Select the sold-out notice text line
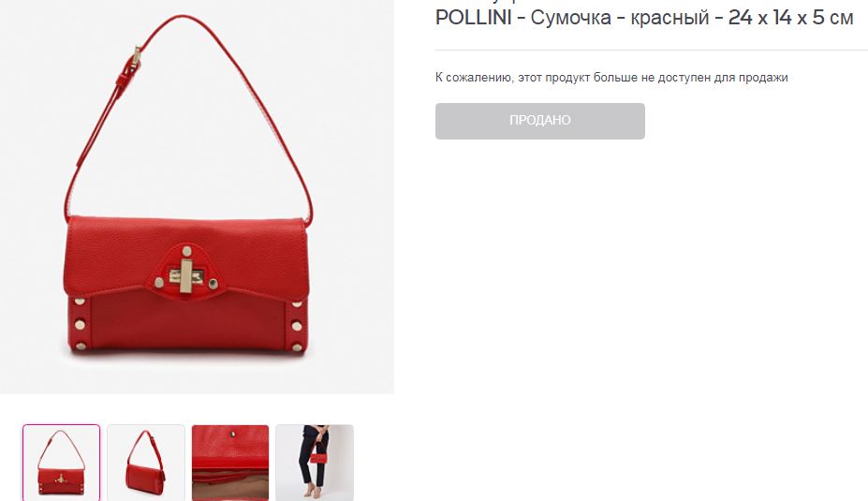Screen dimensions: 868x501 [x=611, y=78]
